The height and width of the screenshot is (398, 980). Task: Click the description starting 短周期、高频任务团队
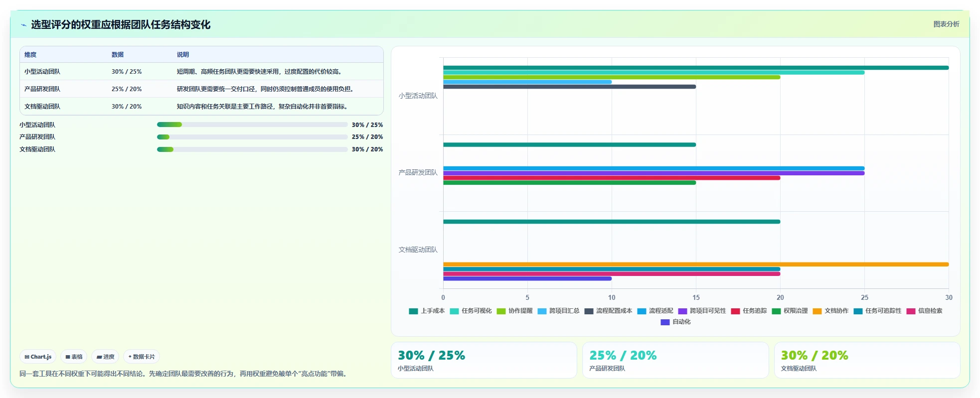(260, 72)
